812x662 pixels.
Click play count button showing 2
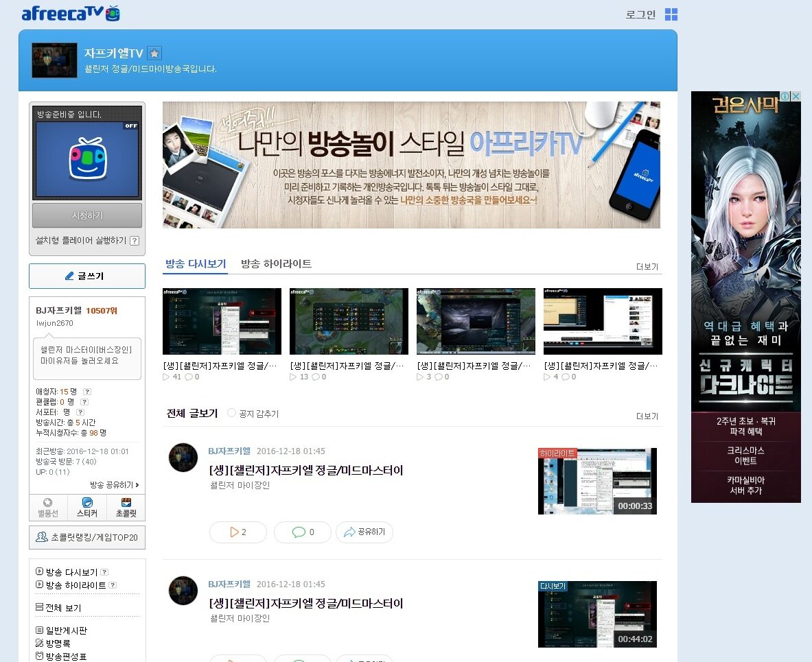tap(237, 532)
